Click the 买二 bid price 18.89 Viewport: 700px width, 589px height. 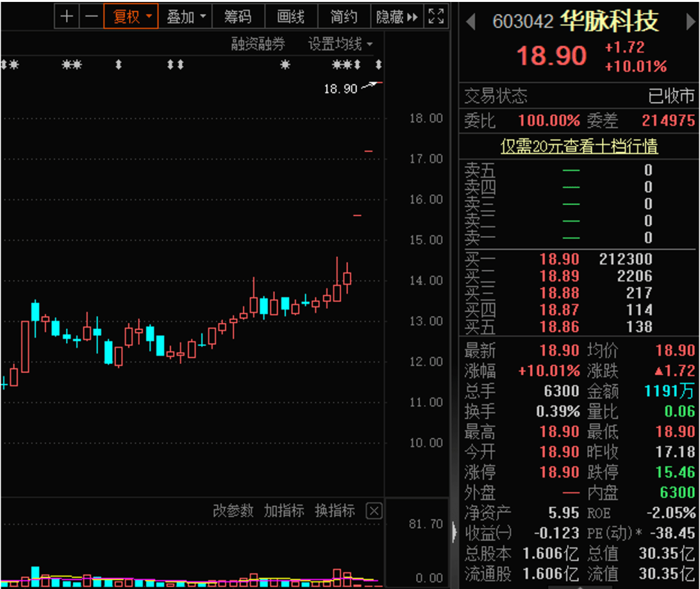[x=559, y=276]
